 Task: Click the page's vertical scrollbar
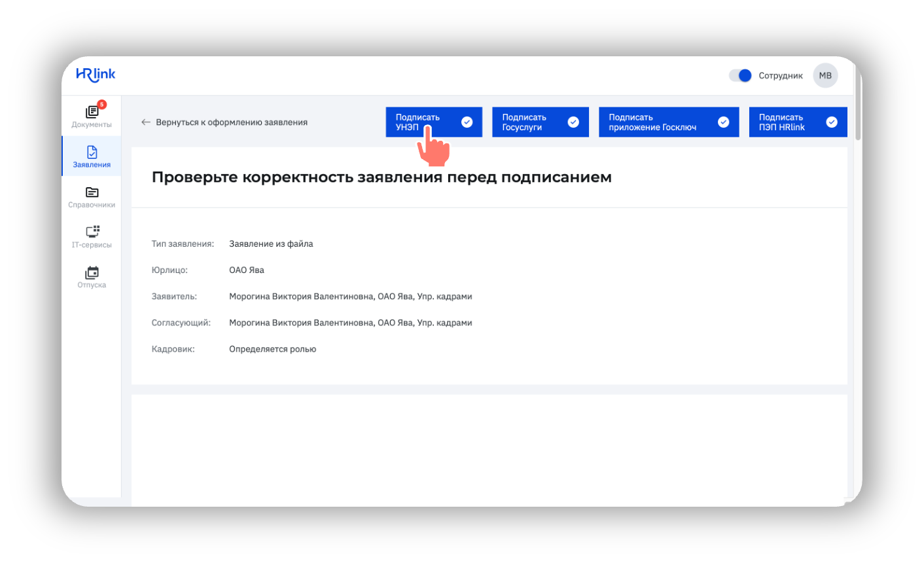coord(857,101)
